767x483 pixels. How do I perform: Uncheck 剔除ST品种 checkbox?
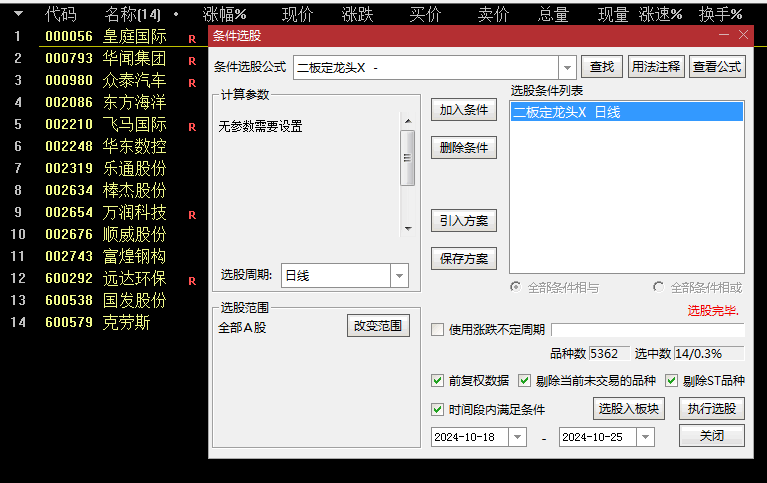[x=671, y=380]
